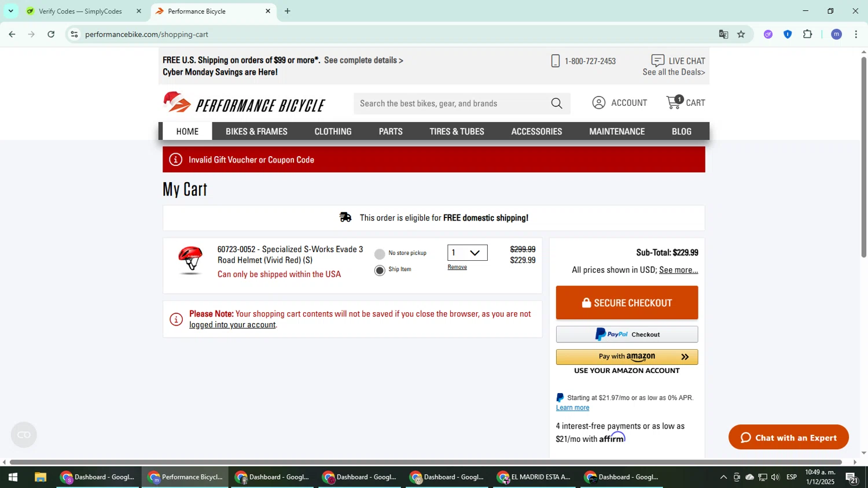Click the purple circular extension icon
This screenshot has width=868, height=488.
[768, 34]
